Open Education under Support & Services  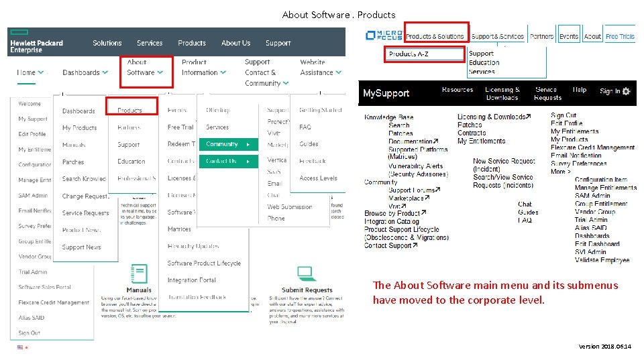[x=484, y=62]
